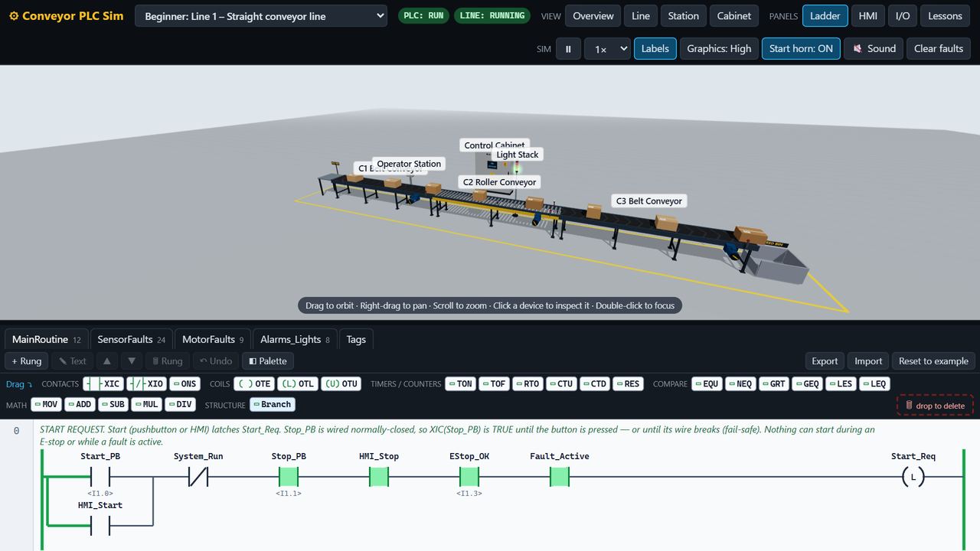Switch to the Cabinet view
Screen dimensions: 980x551
point(733,16)
